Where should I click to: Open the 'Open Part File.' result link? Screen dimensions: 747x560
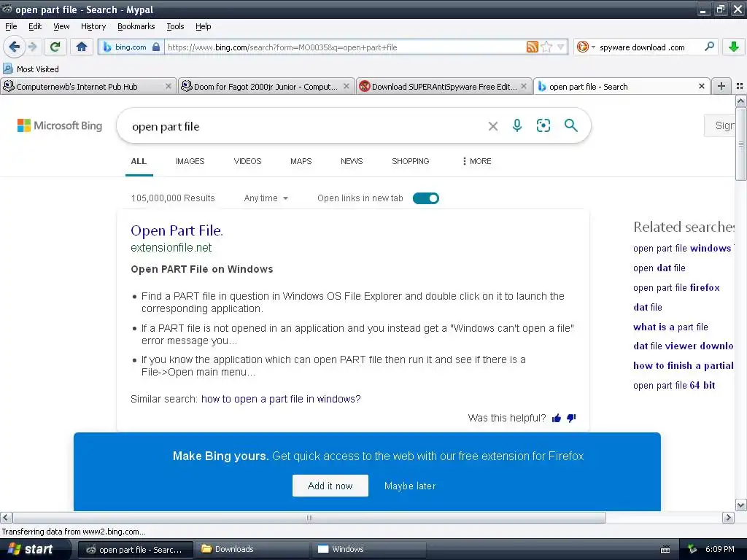point(177,230)
